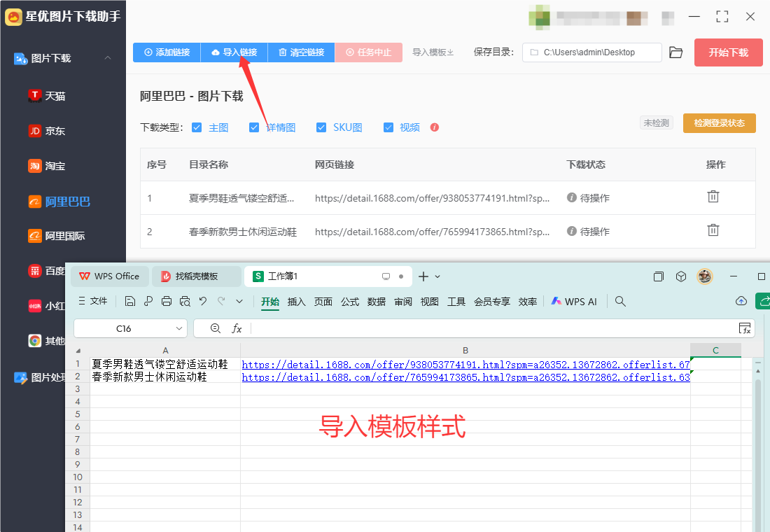This screenshot has height=532, width=770.
Task: Expand the formula bar with fx icon
Action: pos(745,328)
